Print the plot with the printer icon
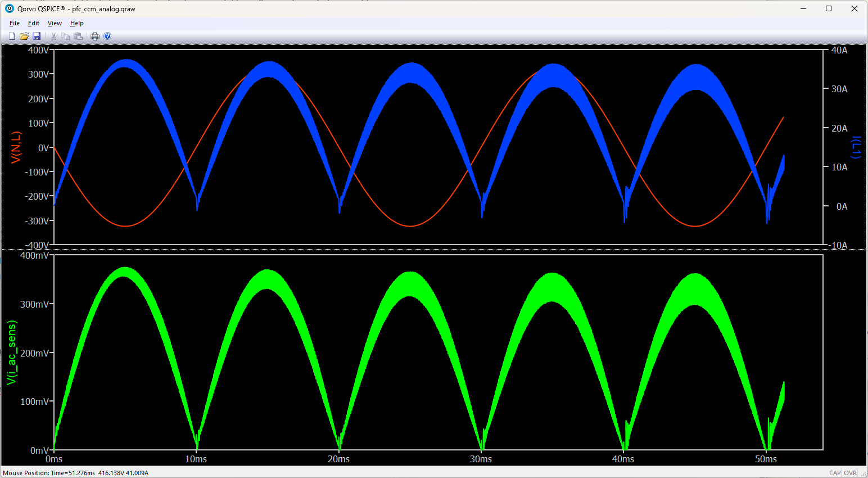 95,36
